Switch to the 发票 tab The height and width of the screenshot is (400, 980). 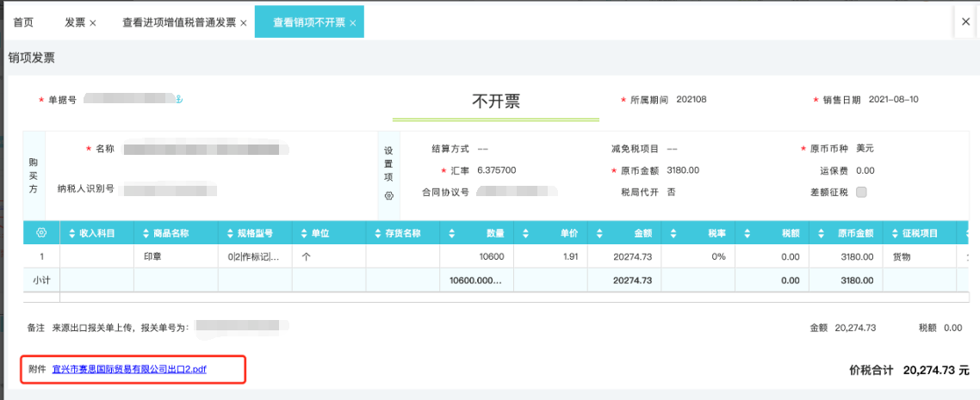[75, 22]
